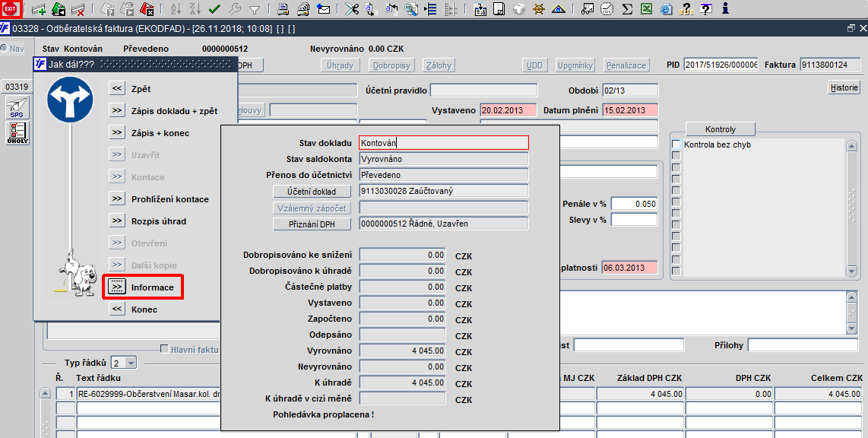Click the window help question mark icon
868x438 pixels.
click(x=705, y=9)
